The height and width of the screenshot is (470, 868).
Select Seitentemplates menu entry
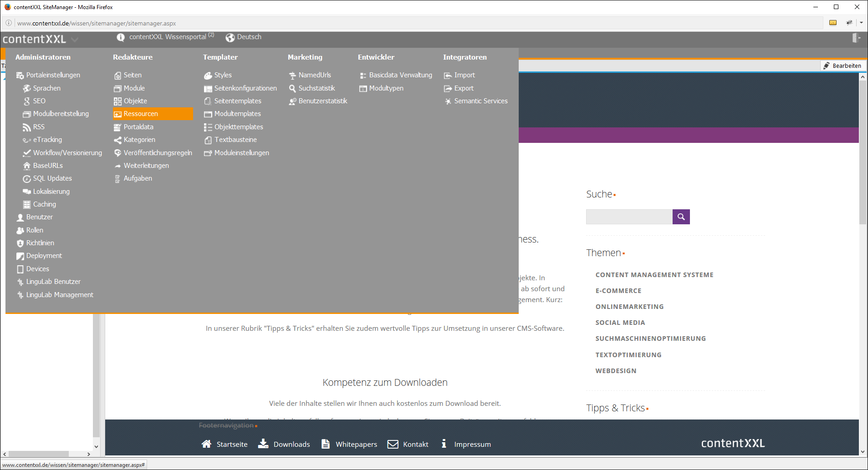coord(238,101)
